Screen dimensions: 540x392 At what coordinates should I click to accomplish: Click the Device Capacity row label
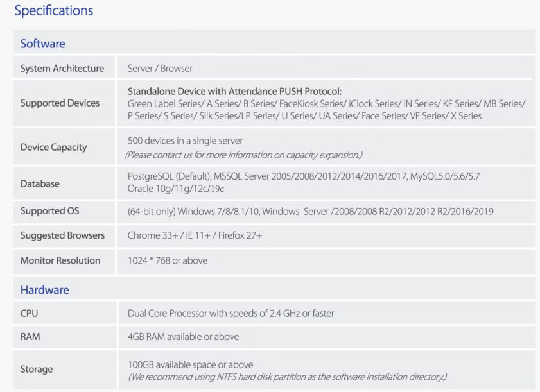[x=53, y=147]
